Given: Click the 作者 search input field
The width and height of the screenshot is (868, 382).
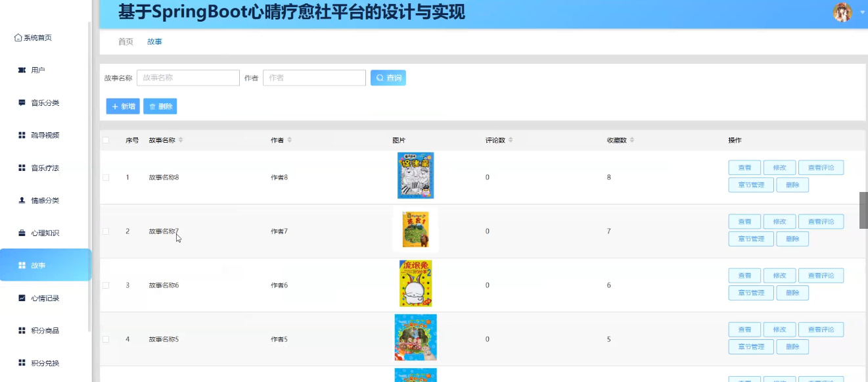Looking at the screenshot, I should (314, 78).
